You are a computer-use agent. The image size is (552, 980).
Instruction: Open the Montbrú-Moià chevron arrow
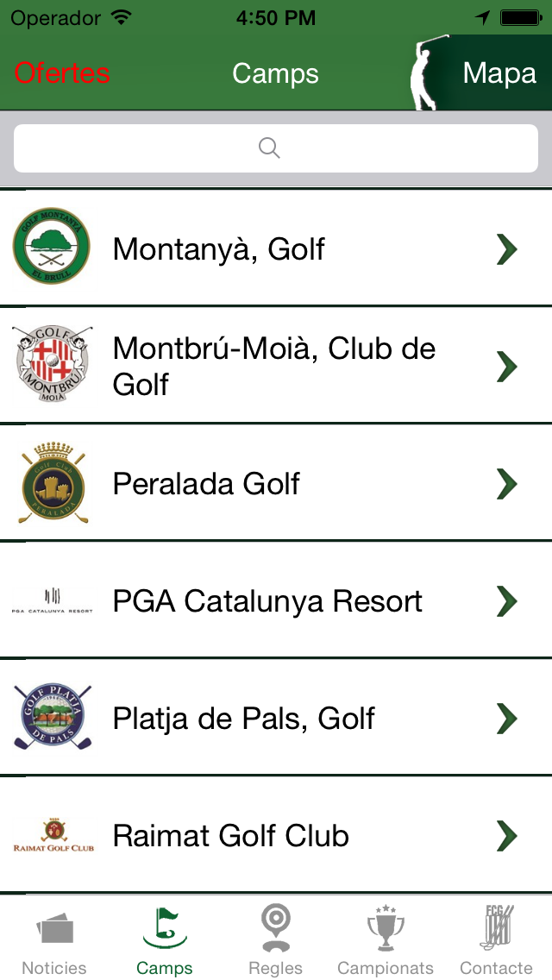pyautogui.click(x=506, y=367)
